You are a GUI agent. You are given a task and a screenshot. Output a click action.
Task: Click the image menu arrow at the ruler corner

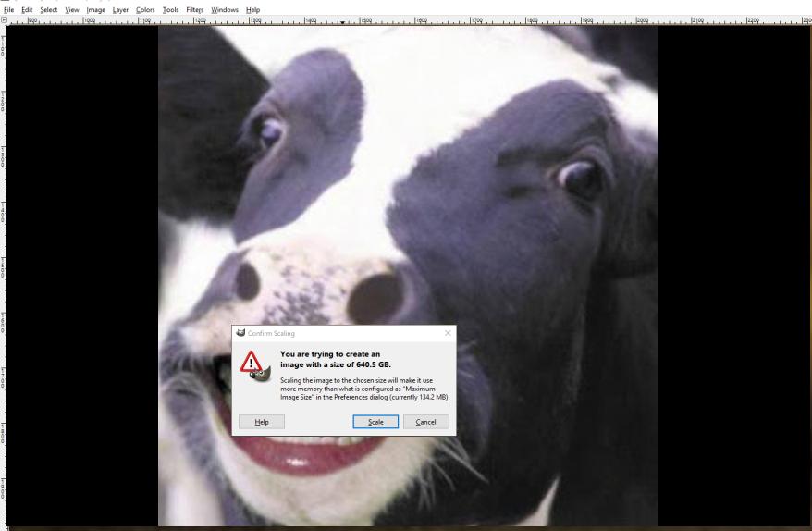pos(4,19)
